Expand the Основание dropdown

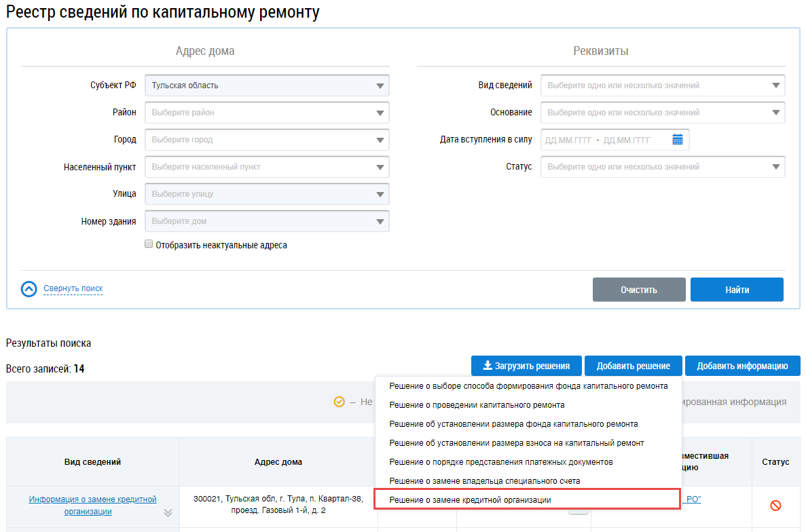(663, 113)
